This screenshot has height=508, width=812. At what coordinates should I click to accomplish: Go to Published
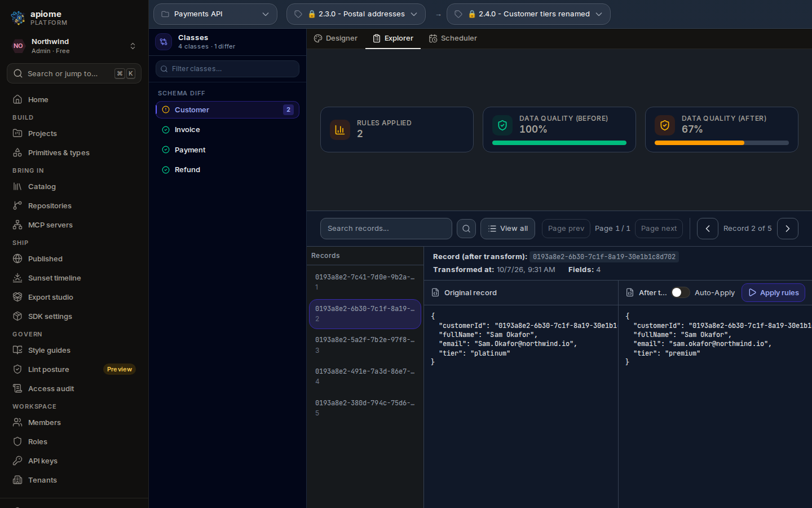point(74,259)
